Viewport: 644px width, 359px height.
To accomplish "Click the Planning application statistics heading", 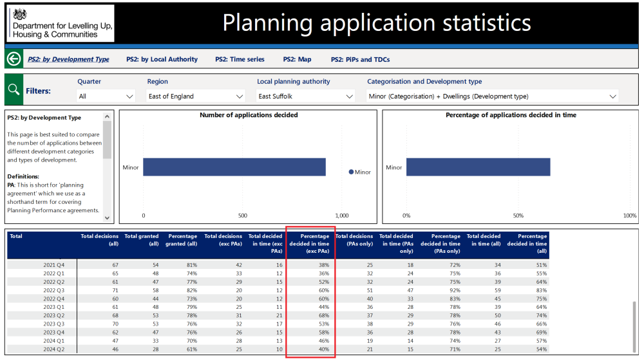I will (377, 23).
